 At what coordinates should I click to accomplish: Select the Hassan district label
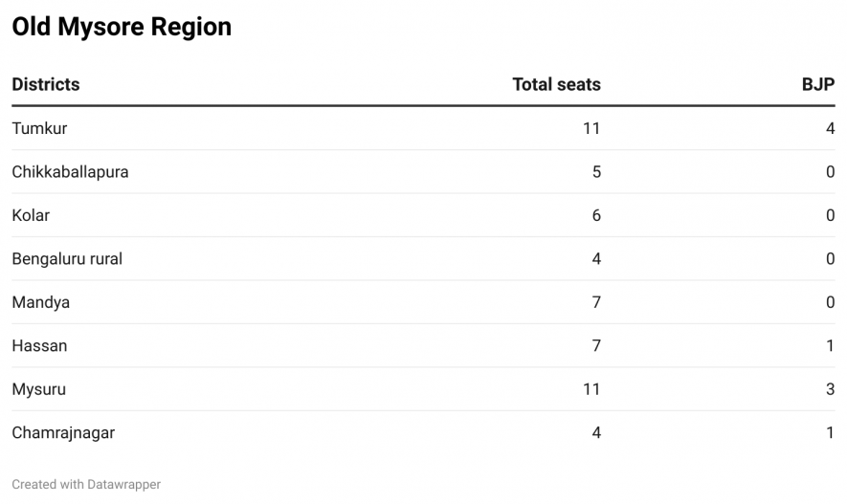click(39, 345)
